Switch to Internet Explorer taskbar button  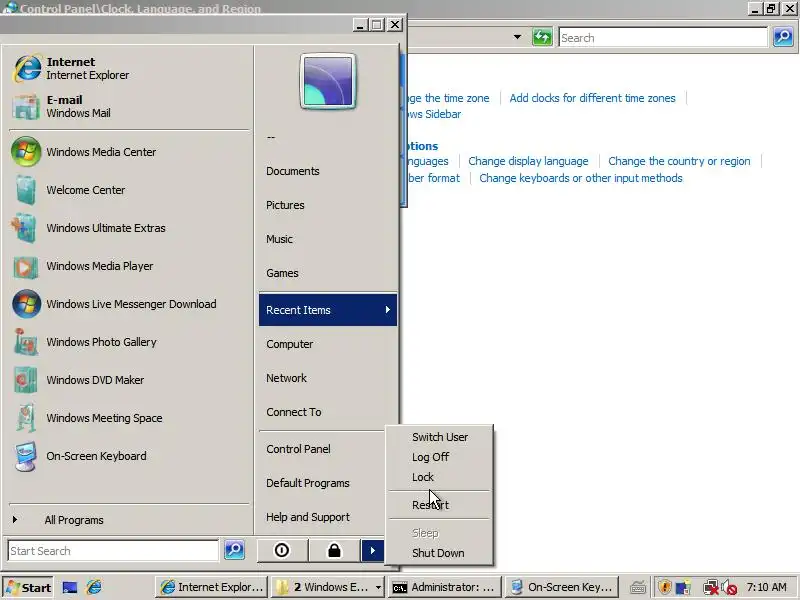[211, 587]
